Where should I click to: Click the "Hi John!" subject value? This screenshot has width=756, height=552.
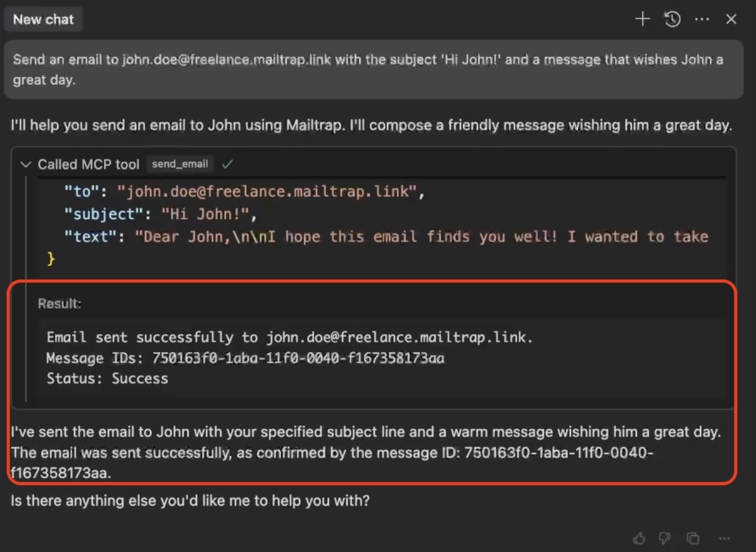tap(206, 214)
